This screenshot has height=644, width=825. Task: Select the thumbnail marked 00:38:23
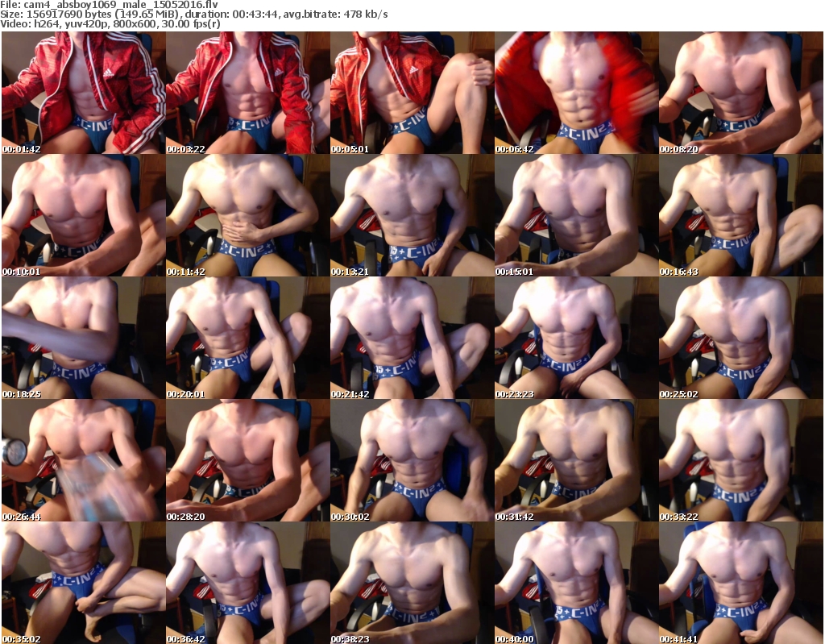(x=412, y=583)
